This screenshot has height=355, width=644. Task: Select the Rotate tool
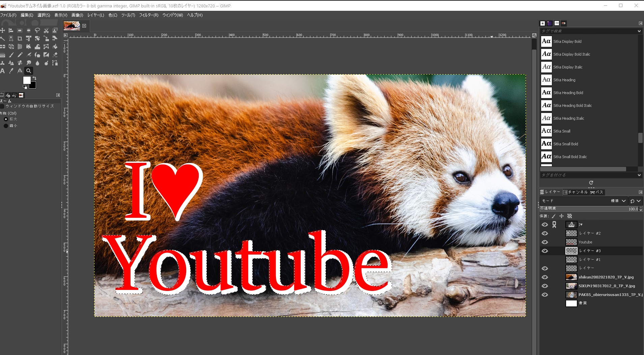coord(37,38)
